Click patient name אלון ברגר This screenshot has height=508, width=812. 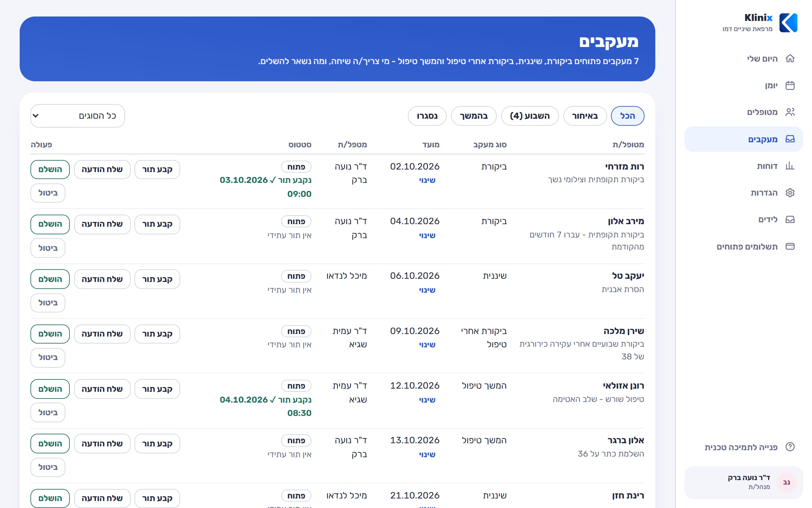coord(626,440)
